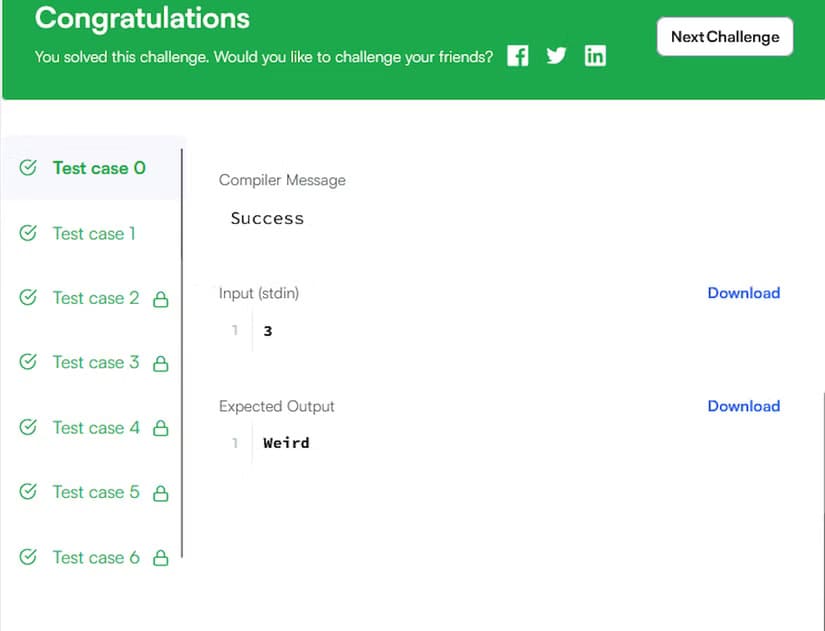Select the Test case 6 tab
This screenshot has width=825, height=631.
pos(95,557)
